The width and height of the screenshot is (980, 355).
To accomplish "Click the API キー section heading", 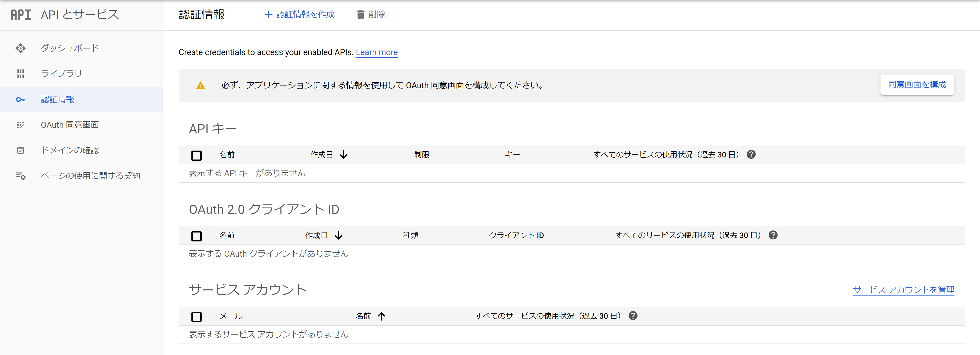I will point(213,129).
